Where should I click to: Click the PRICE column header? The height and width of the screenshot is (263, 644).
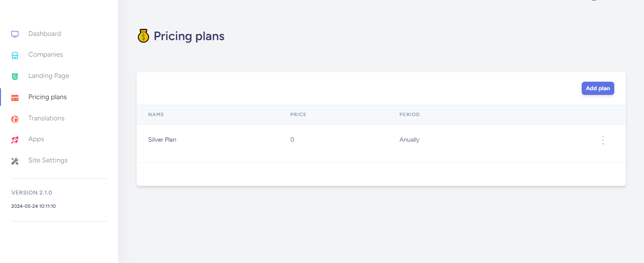click(x=298, y=115)
